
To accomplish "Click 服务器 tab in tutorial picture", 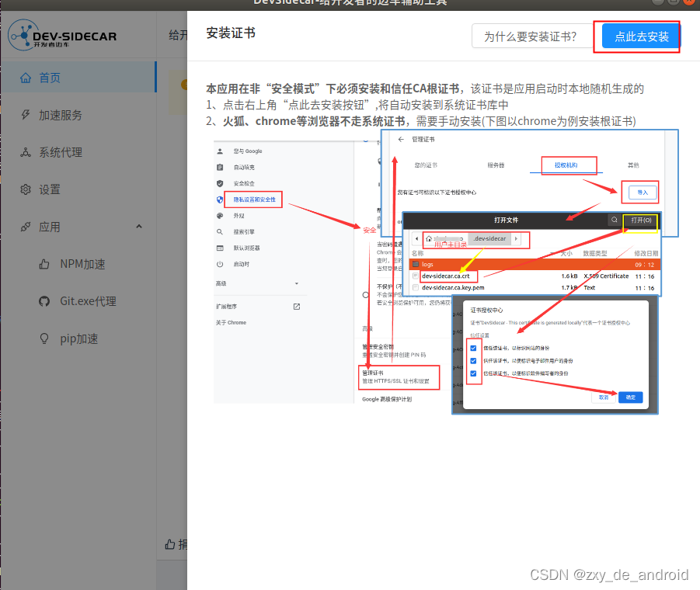I will coord(496,165).
